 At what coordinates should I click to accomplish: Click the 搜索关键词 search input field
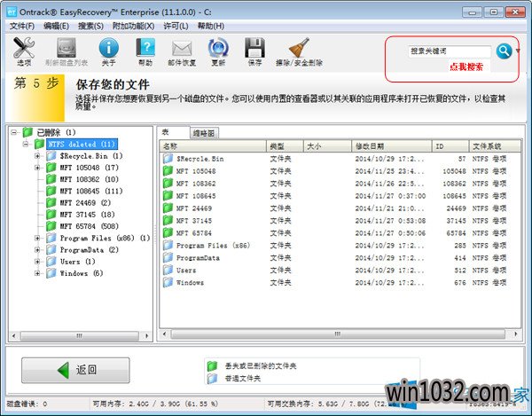click(449, 51)
